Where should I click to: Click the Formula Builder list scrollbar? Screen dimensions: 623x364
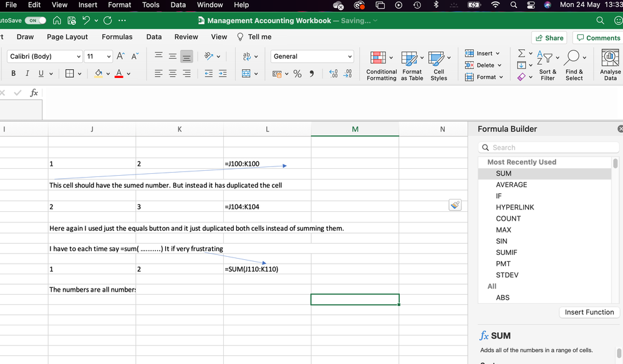[616, 163]
